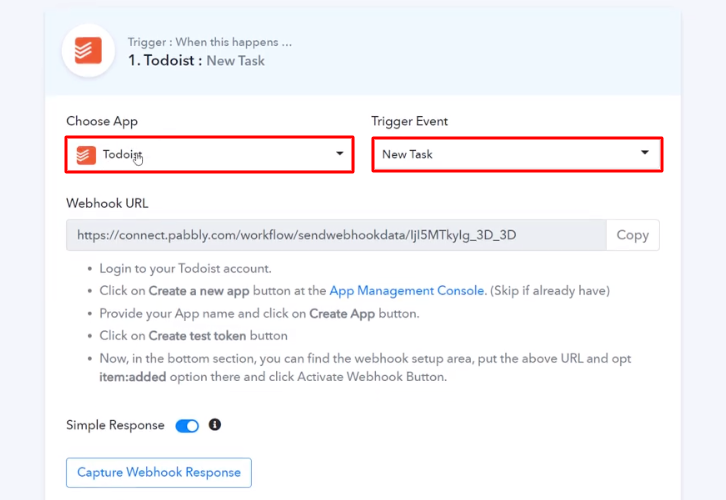Click the Todoist icon inside Choose App dropdown

[x=86, y=155]
